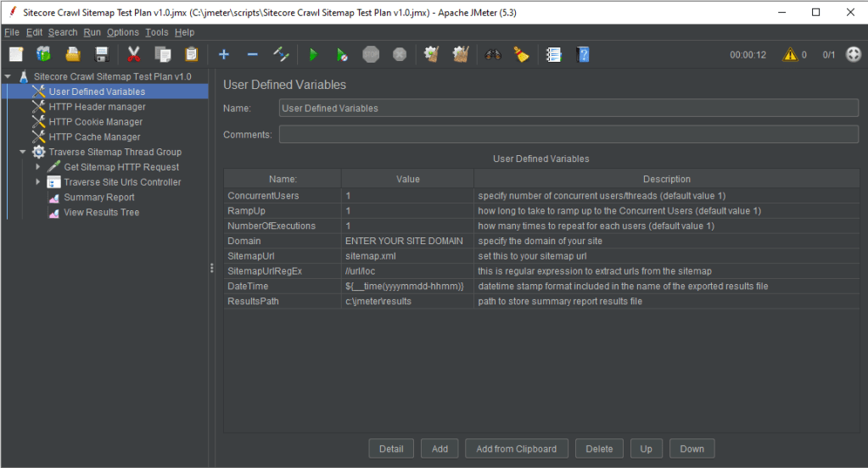Click the Comments input field
The image size is (868, 468).
(568, 135)
